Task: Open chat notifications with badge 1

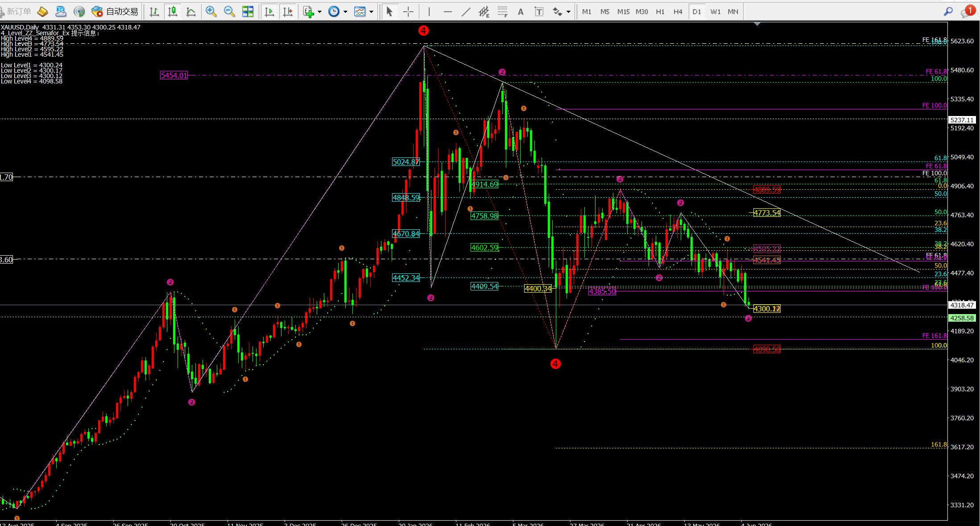Action: (x=968, y=12)
